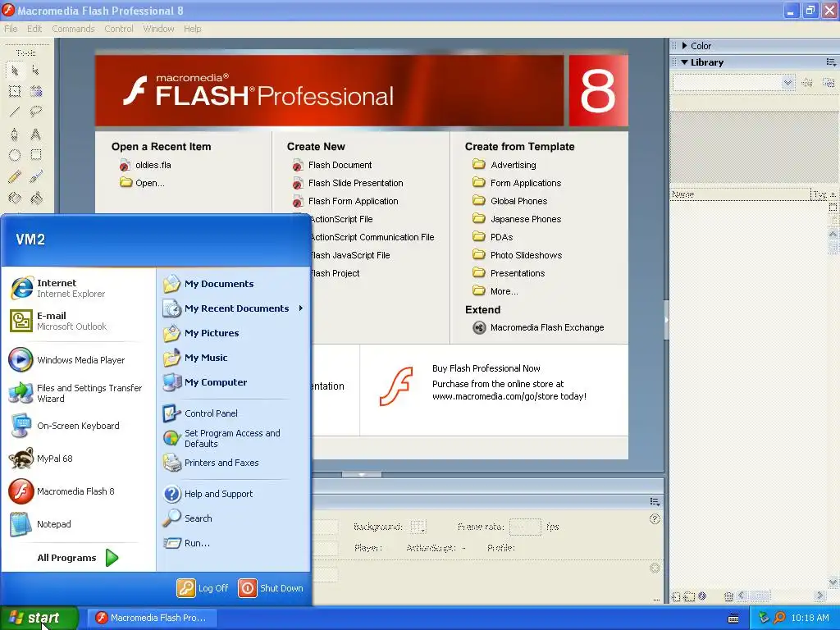The image size is (840, 630).
Task: Select the Ink Bottle tool
Action: (x=15, y=199)
